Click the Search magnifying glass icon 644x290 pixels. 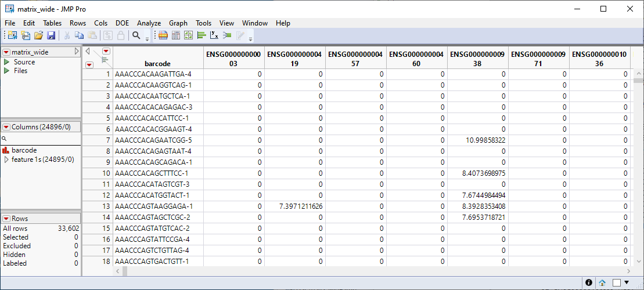(136, 35)
